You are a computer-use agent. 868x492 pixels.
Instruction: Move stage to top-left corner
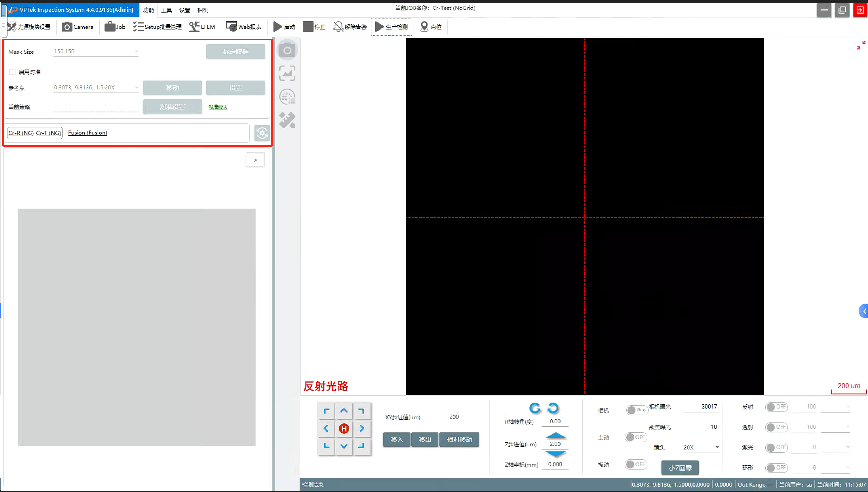tap(326, 411)
